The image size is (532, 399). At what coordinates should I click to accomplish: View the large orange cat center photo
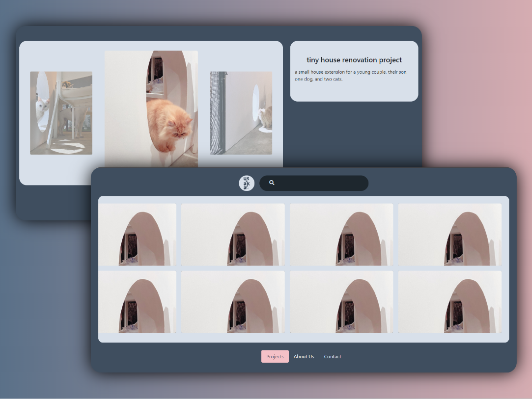(151, 108)
